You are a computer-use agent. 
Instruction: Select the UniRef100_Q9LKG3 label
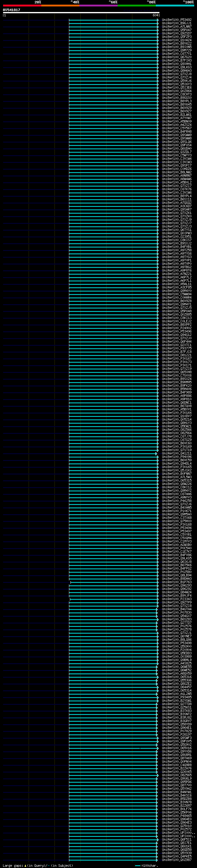[x=176, y=67]
